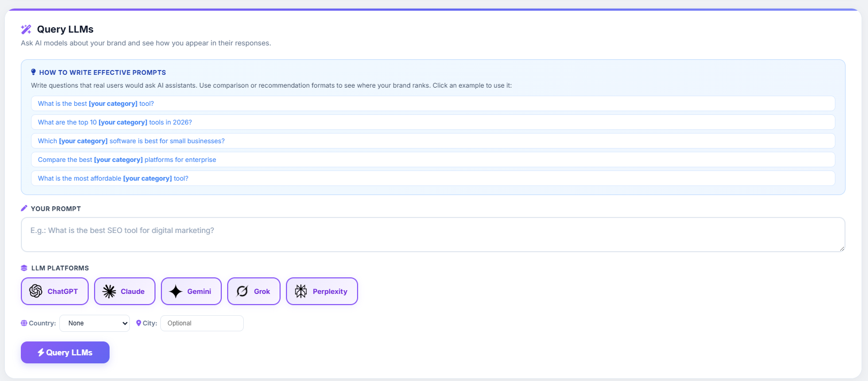Open the Country dropdown
This screenshot has width=868, height=381.
(95, 323)
